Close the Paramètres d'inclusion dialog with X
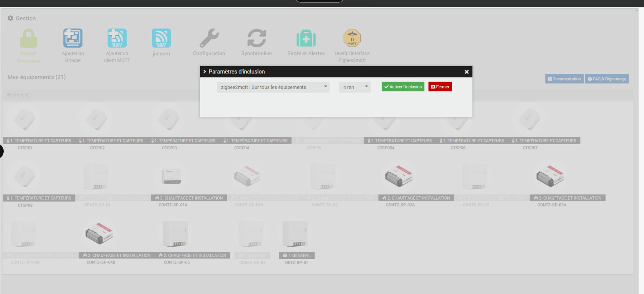This screenshot has height=294, width=644. [x=467, y=72]
